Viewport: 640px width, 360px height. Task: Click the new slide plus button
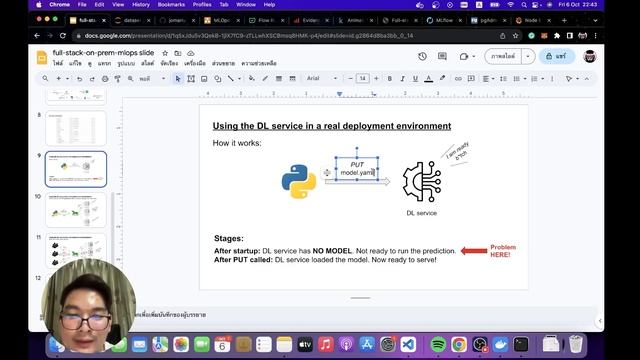point(59,78)
